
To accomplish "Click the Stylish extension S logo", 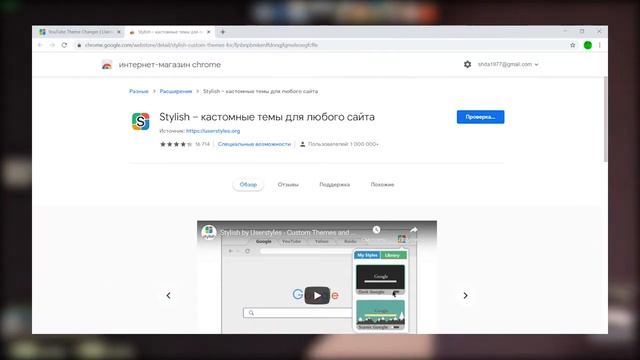I will [141, 122].
